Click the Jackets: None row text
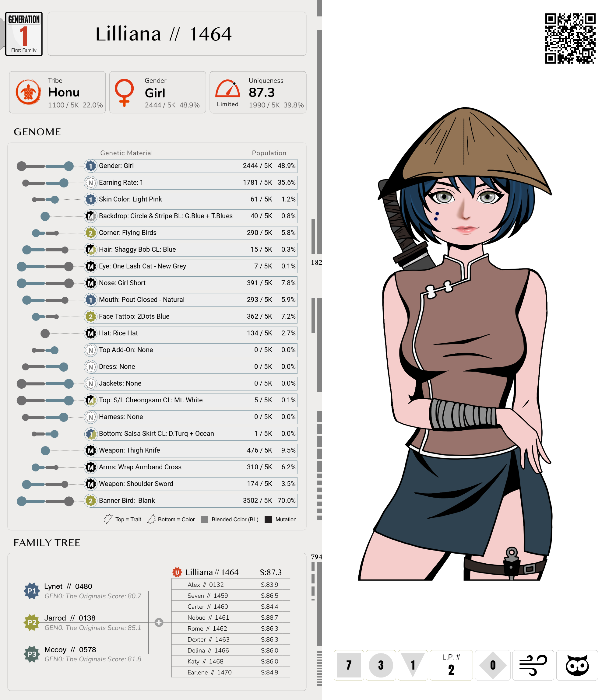 [120, 383]
